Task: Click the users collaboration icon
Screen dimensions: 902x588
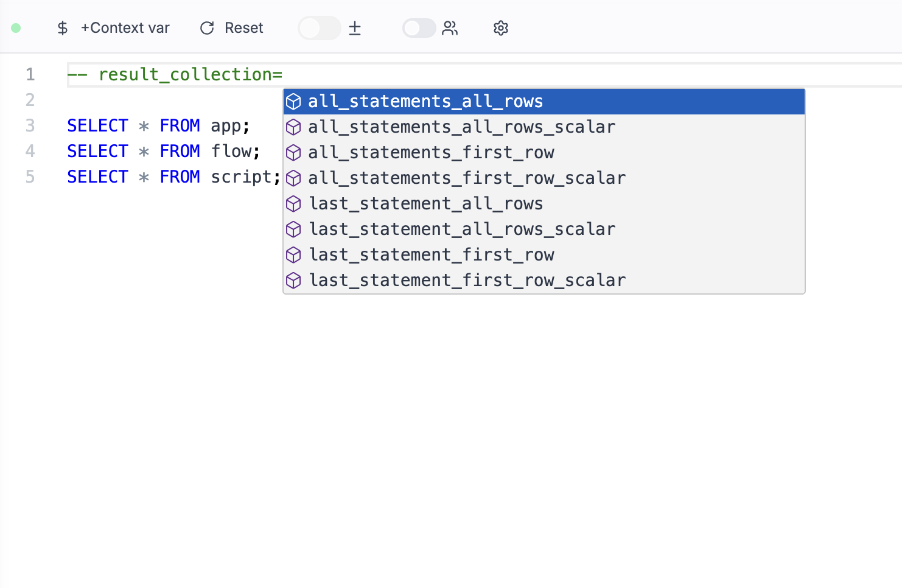Action: point(450,28)
